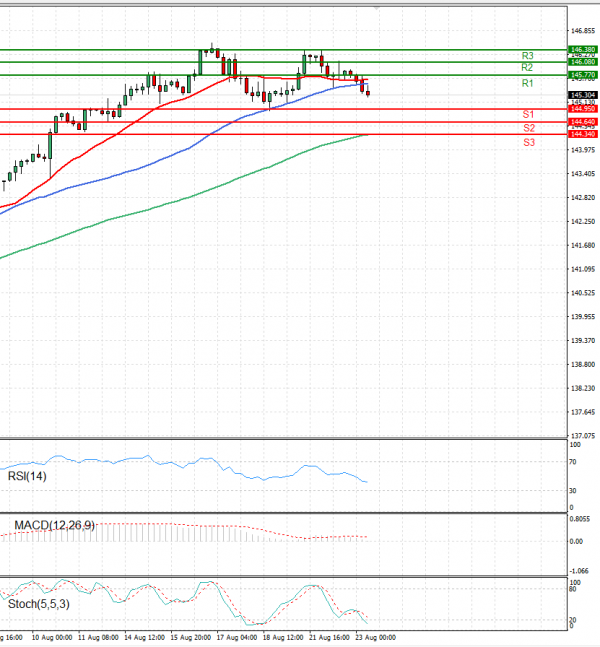
Task: Click the S1 support label
Action: point(528,114)
